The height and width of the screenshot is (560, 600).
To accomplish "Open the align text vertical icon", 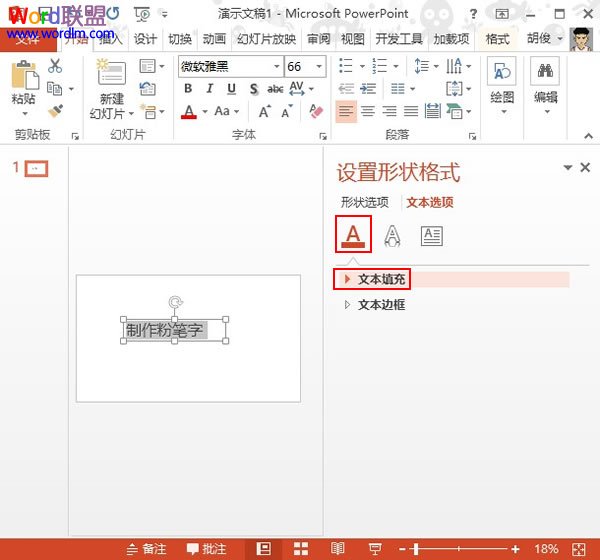I will click(454, 89).
